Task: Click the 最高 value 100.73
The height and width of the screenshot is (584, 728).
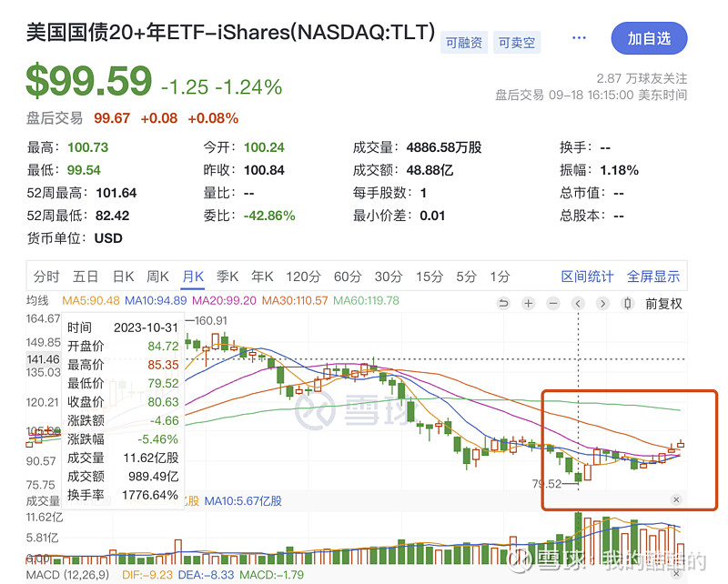Action: click(87, 147)
